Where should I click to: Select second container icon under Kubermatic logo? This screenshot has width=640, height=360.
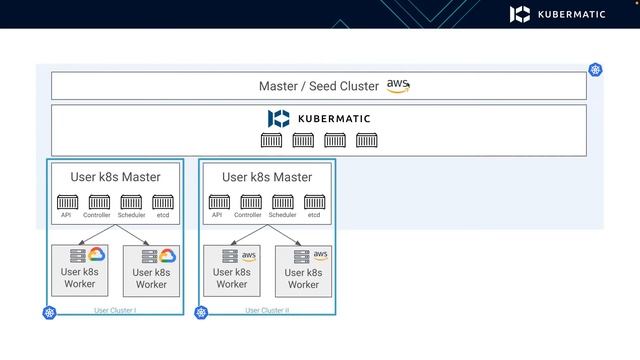point(303,140)
